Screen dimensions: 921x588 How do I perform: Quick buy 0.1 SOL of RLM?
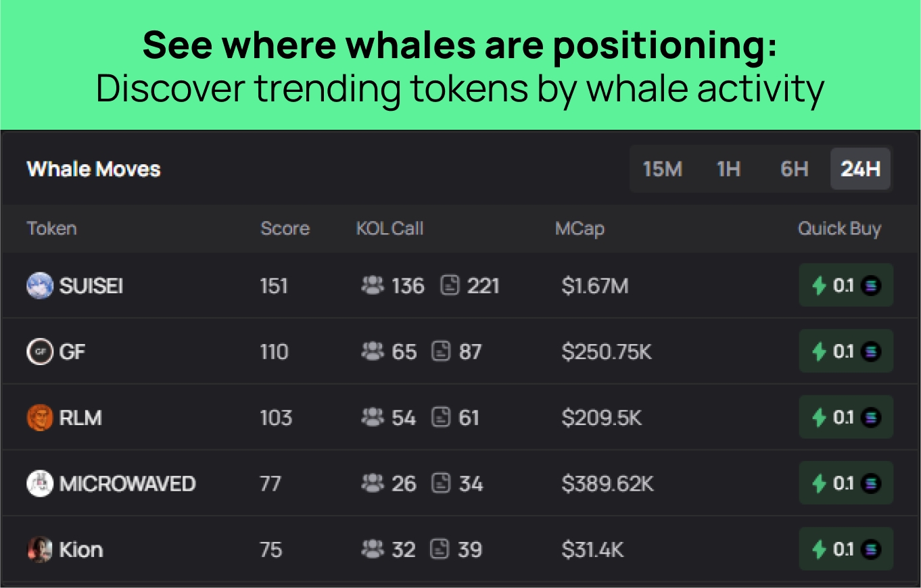[845, 418]
